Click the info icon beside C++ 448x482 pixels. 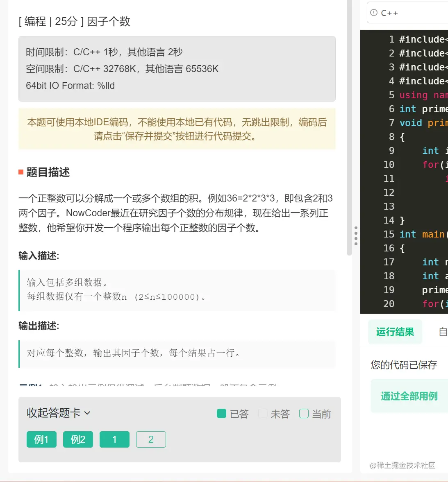tap(374, 13)
